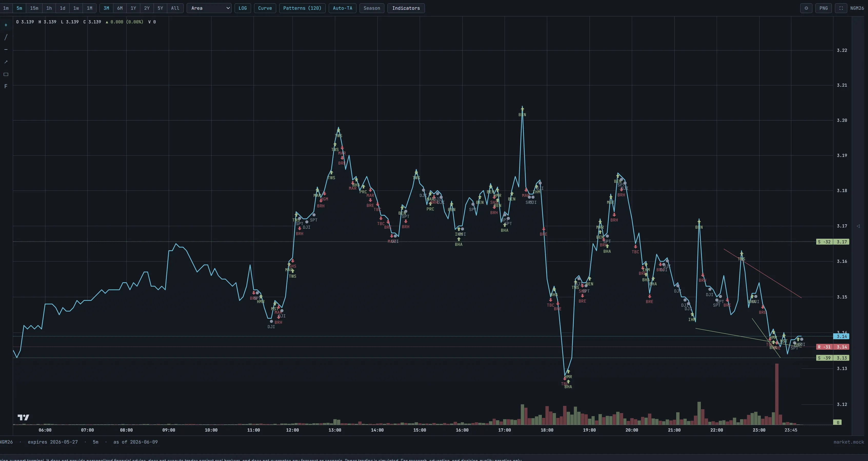Click the 'V 0' volume readout

[x=152, y=22]
